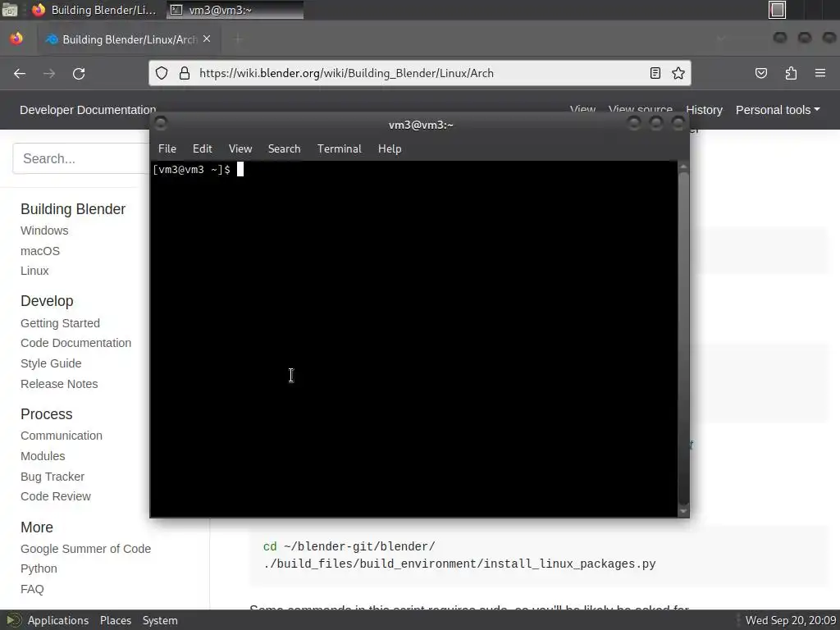
Task: Go back with Firefox back arrow
Action: (20, 73)
